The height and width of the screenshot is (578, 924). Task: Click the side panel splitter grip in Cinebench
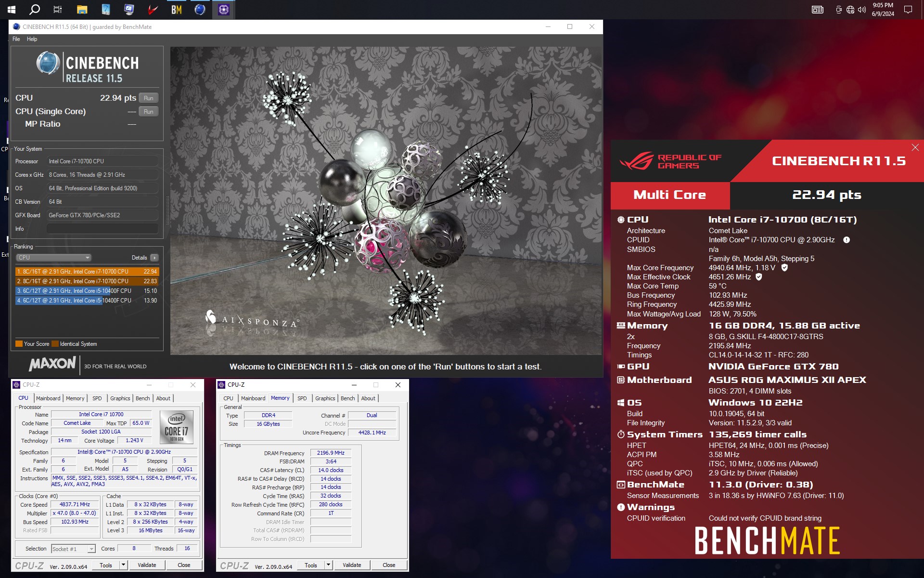[x=167, y=210]
